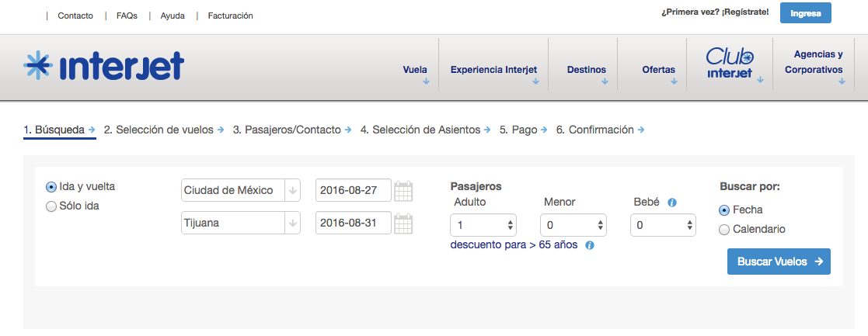Click the Club Interjet logo in navigation
Image resolution: width=868 pixels, height=336 pixels.
[x=730, y=64]
